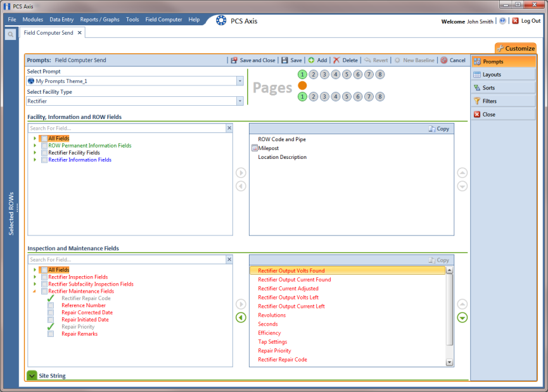Open the Sorts option
Screen dimensions: 548x392
(x=503, y=87)
